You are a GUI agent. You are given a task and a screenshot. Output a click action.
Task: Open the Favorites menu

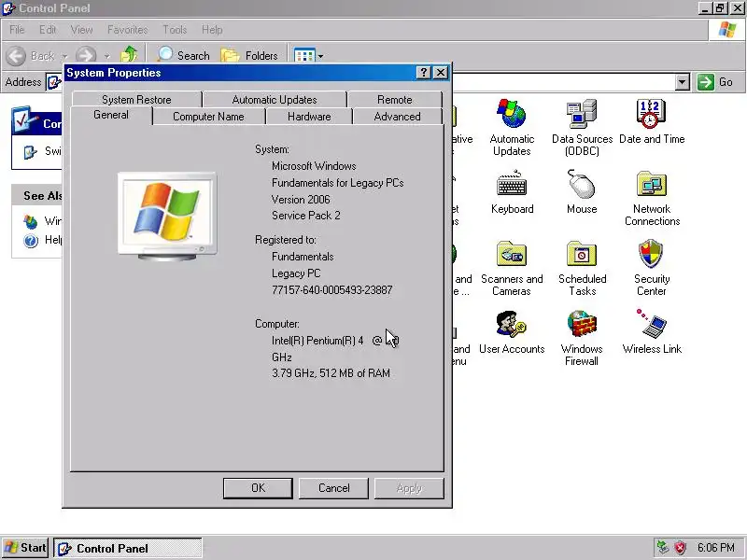[127, 30]
